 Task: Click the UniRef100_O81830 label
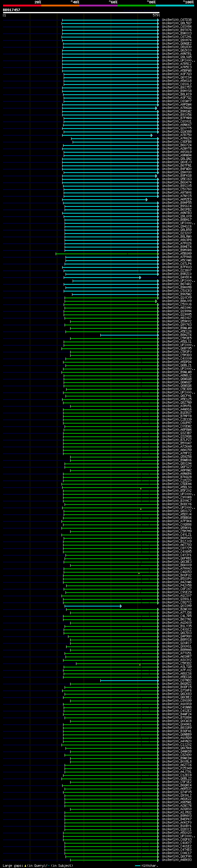[x=177, y=47]
